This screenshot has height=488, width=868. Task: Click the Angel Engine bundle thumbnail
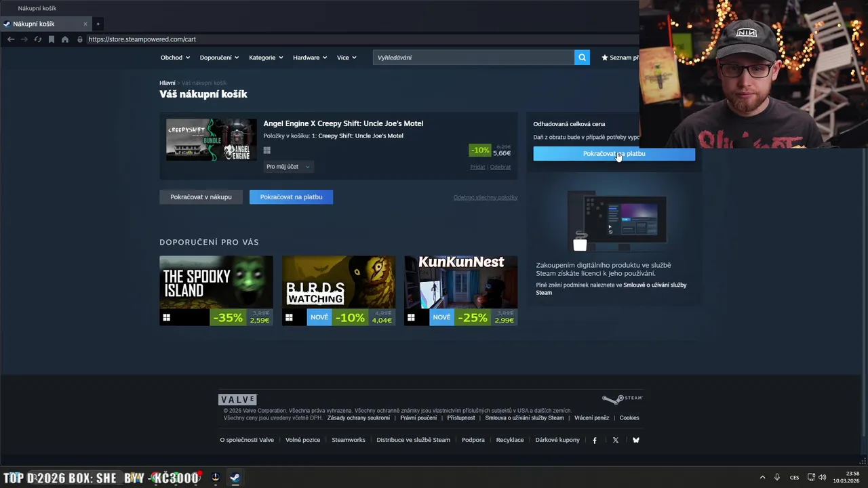click(212, 140)
